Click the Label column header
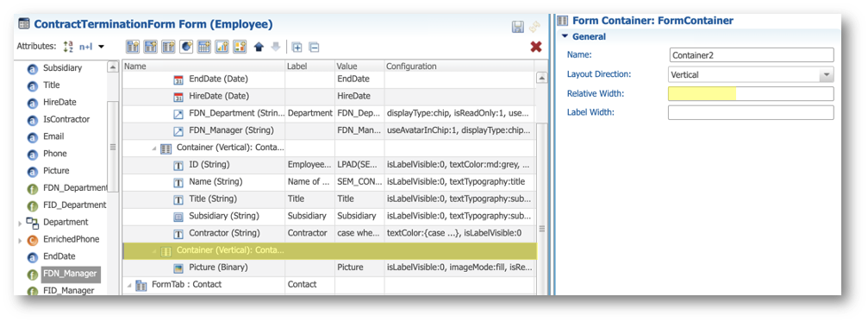Viewport: 868px width, 322px height. pyautogui.click(x=309, y=66)
